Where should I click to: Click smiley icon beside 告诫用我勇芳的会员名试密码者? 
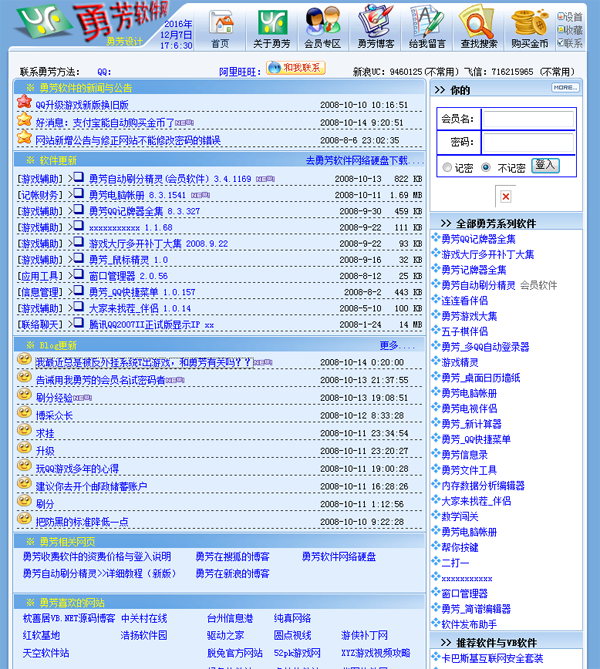tap(24, 377)
